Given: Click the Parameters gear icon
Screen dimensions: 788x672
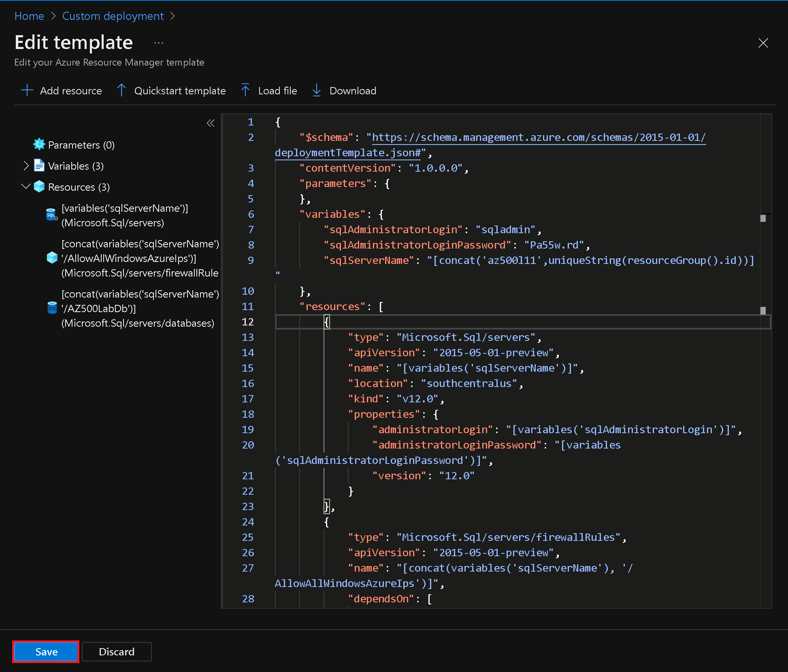Looking at the screenshot, I should (39, 145).
